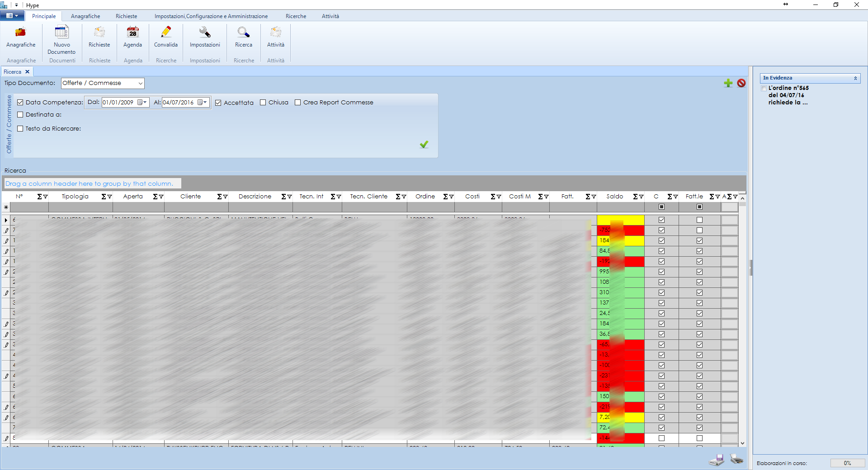Enable Testo da Ricercare checkbox
This screenshot has height=470, width=868.
20,129
